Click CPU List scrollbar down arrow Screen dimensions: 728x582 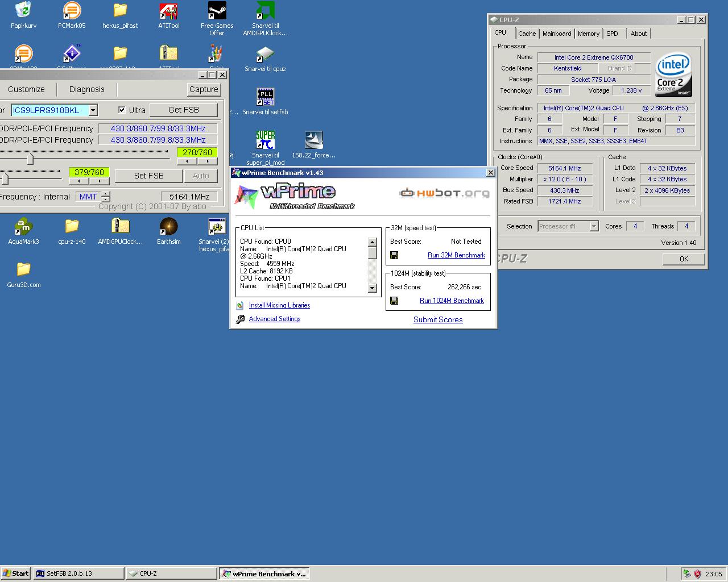click(373, 288)
